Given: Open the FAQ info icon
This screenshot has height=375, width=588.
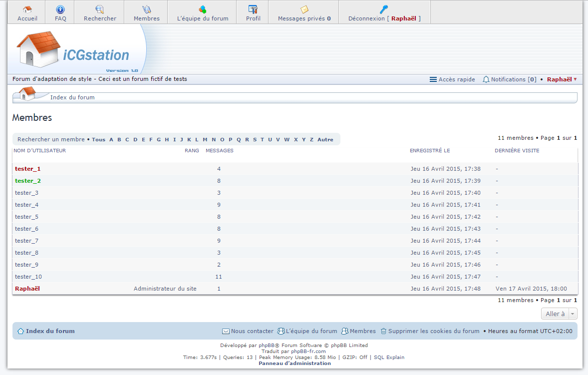Looking at the screenshot, I should coord(60,9).
